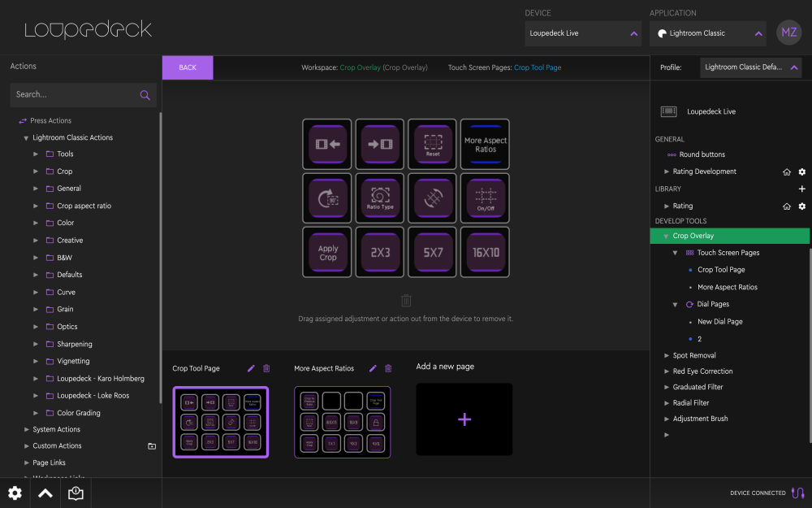The height and width of the screenshot is (508, 812).
Task: Open gear settings for Rating Development
Action: (801, 172)
